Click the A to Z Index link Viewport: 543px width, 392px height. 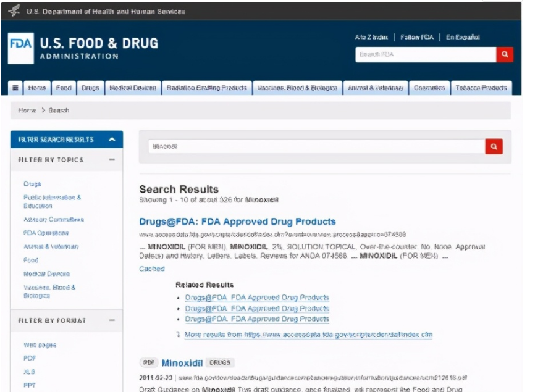click(371, 37)
